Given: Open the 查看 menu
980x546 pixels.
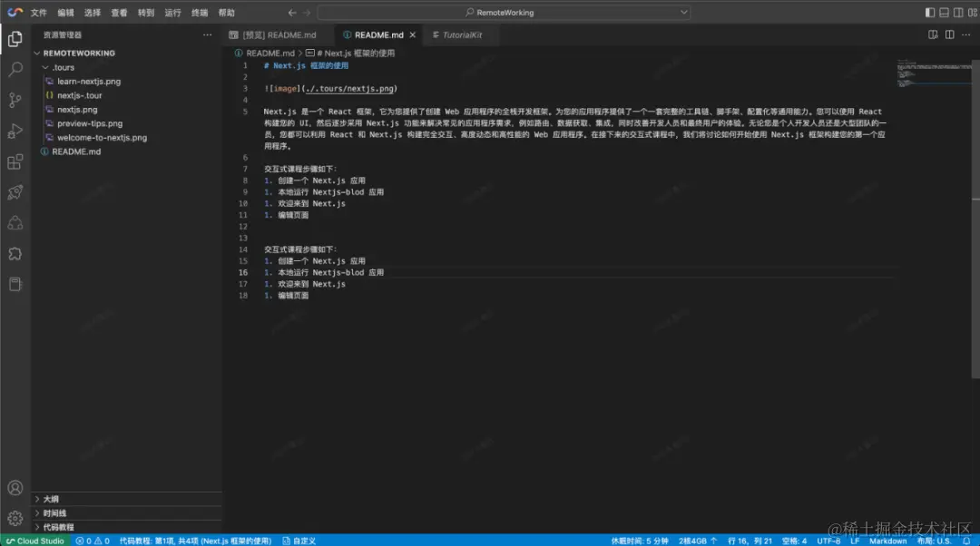Looking at the screenshot, I should [x=120, y=13].
